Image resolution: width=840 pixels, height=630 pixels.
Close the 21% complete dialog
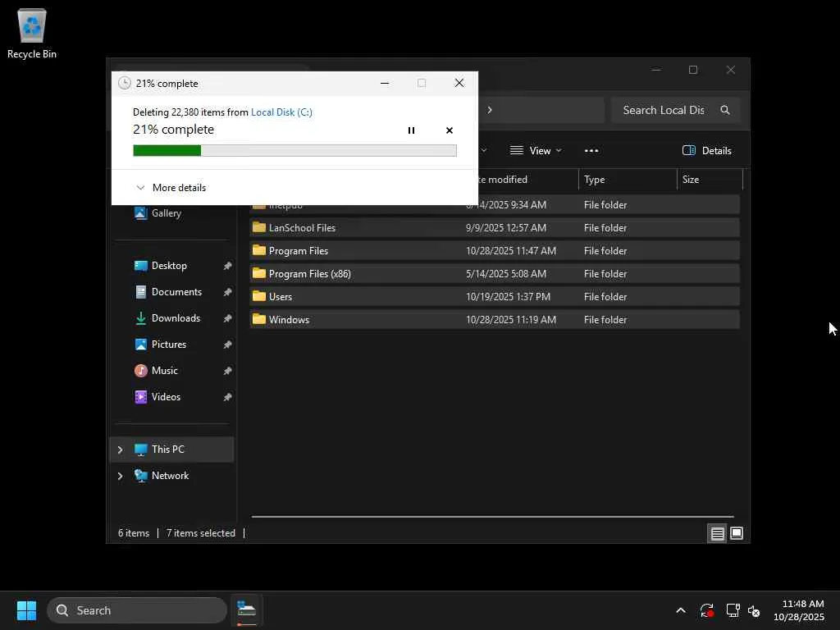point(459,83)
